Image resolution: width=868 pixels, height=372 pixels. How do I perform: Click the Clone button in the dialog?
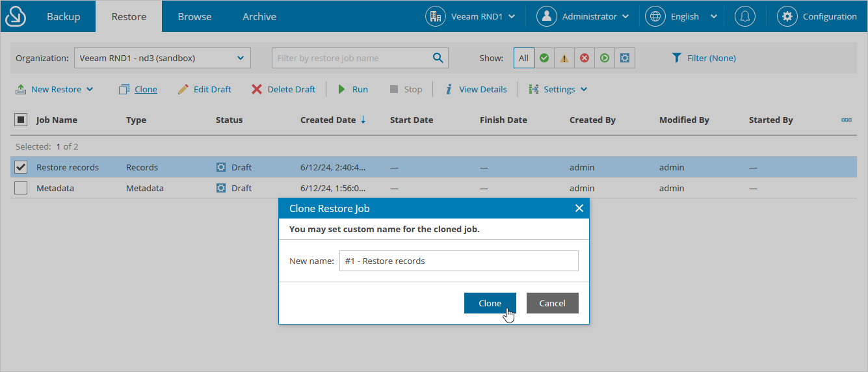[x=490, y=303]
